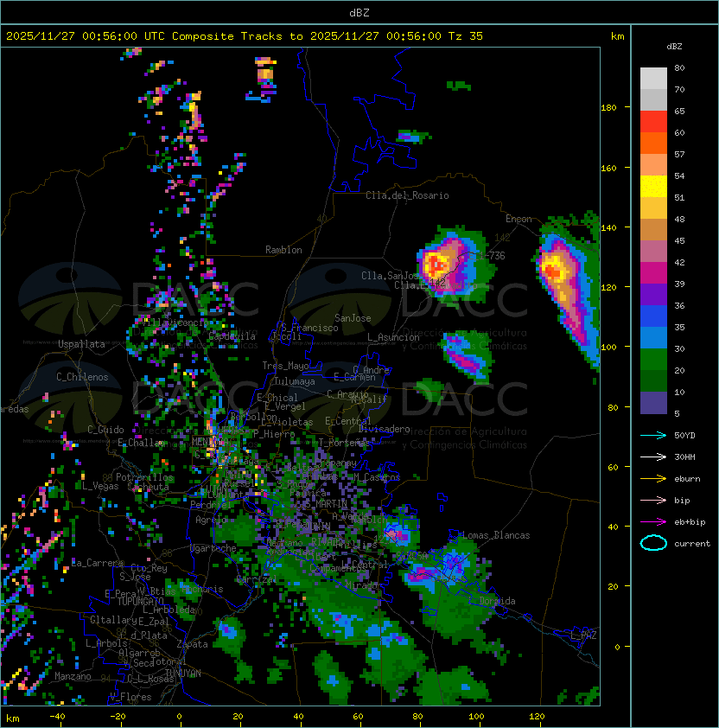This screenshot has height=728, width=719.
Task: Select the TUPUNGATO label
Action: [140, 602]
